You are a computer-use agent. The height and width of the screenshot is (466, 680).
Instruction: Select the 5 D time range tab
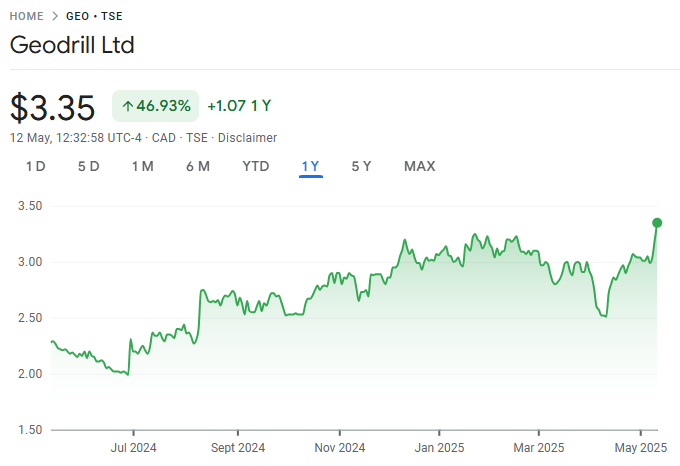(x=88, y=166)
